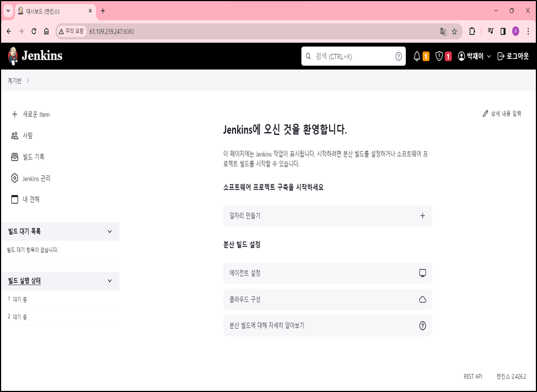Collapse the 빌드 대기 목록 panel
This screenshot has height=392, width=537.
coord(110,232)
